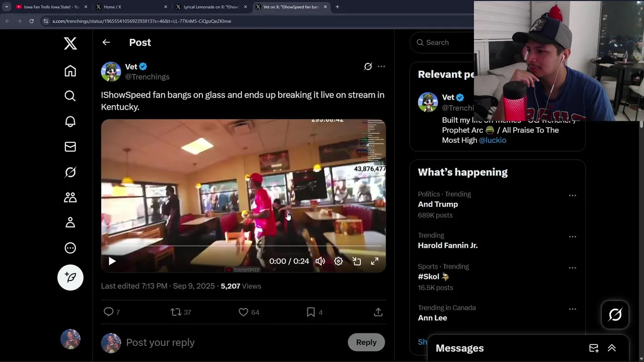Click the Reply button
This screenshot has width=644, height=362.
pyautogui.click(x=366, y=342)
